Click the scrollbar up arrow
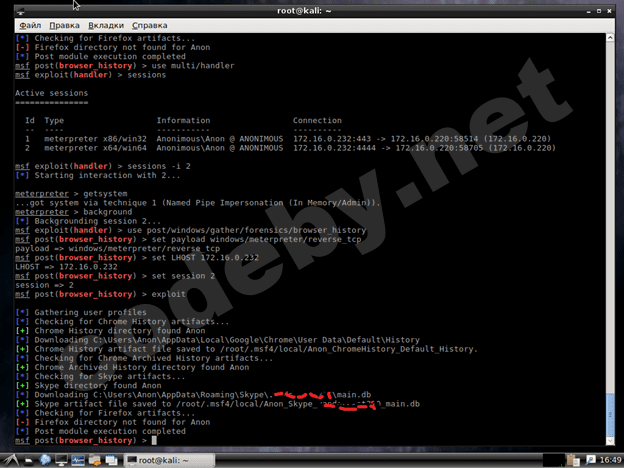 [610, 37]
